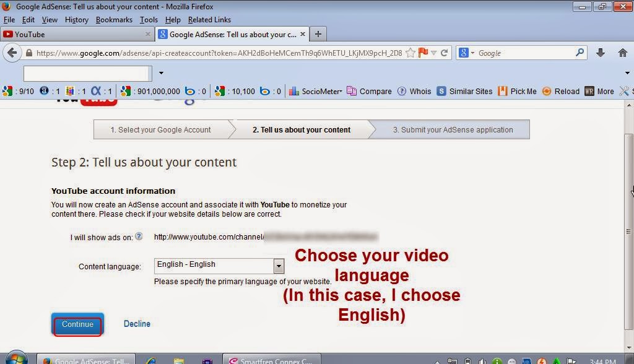The image size is (634, 364).
Task: Reload the page with the refresh icon
Action: (x=445, y=53)
